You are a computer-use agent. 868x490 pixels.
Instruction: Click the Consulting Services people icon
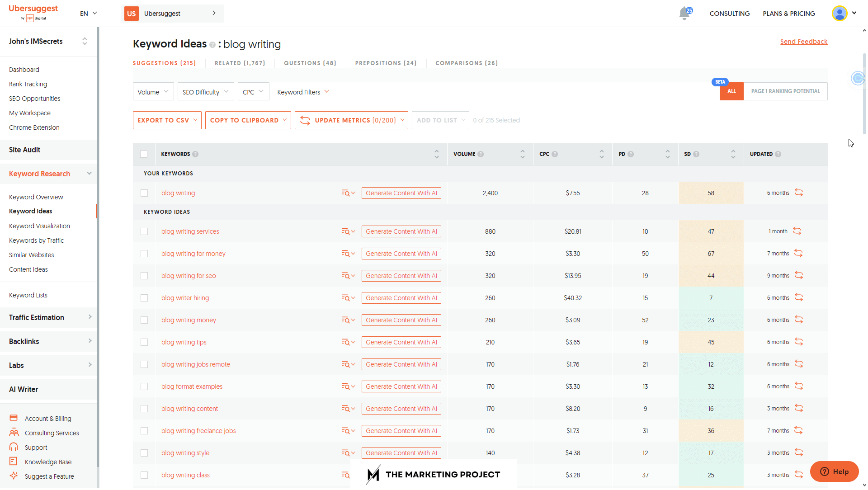14,433
